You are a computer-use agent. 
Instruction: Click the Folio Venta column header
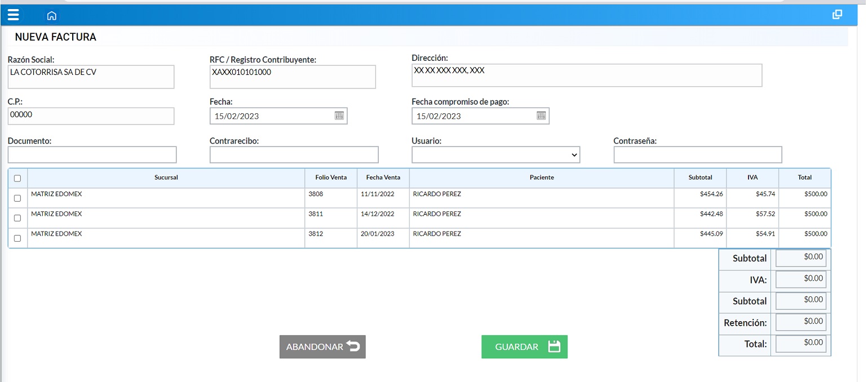click(331, 177)
